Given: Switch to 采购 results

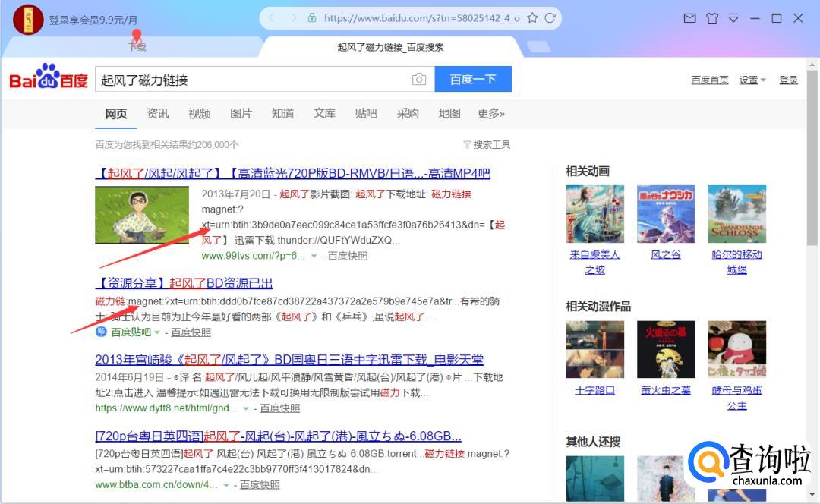Looking at the screenshot, I should click(408, 113).
